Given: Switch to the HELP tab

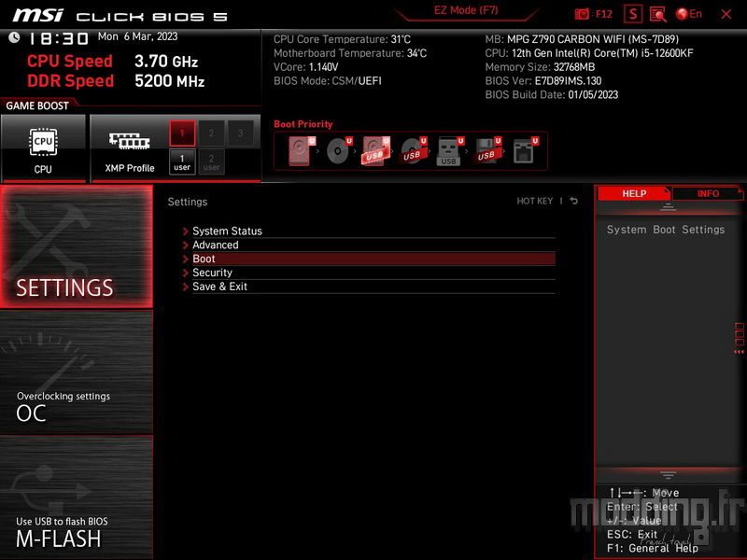Looking at the screenshot, I should (634, 194).
